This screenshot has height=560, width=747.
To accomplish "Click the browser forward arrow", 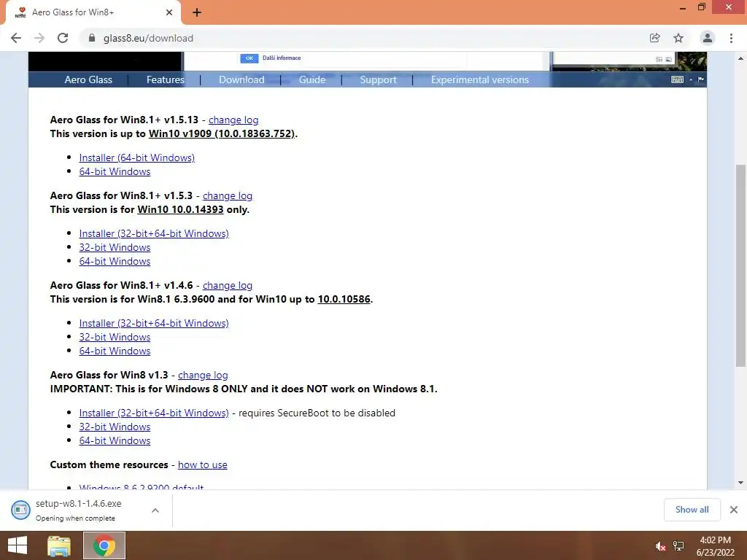I will pos(39,38).
